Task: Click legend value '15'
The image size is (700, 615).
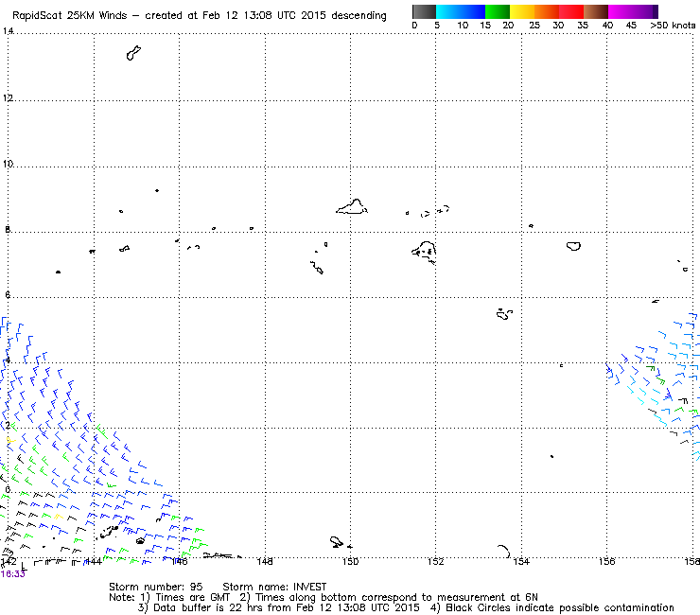Action: pyautogui.click(x=485, y=25)
